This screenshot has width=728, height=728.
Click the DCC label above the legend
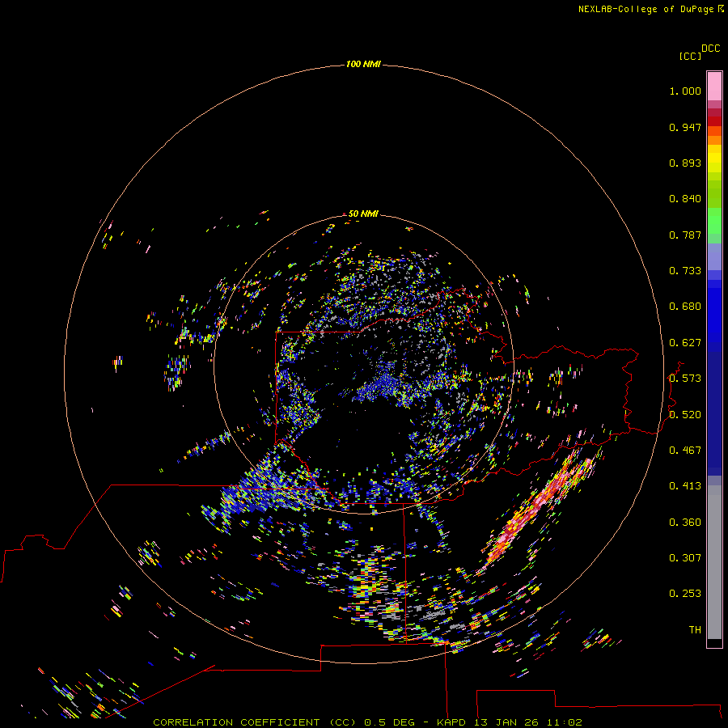click(x=711, y=49)
